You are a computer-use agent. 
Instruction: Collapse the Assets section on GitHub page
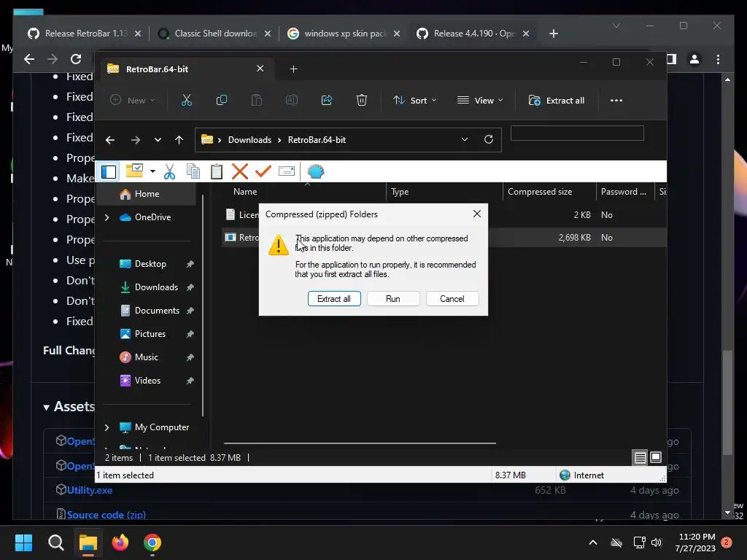tap(46, 407)
